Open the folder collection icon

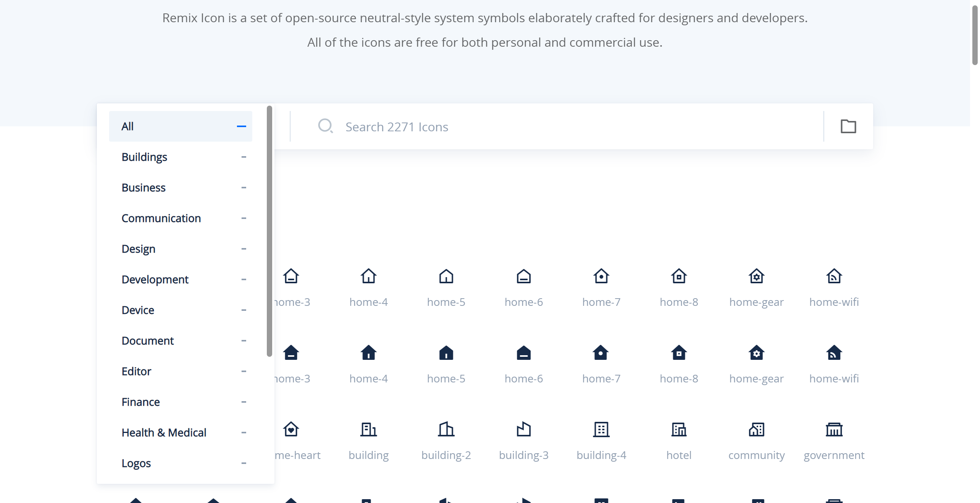(x=848, y=126)
